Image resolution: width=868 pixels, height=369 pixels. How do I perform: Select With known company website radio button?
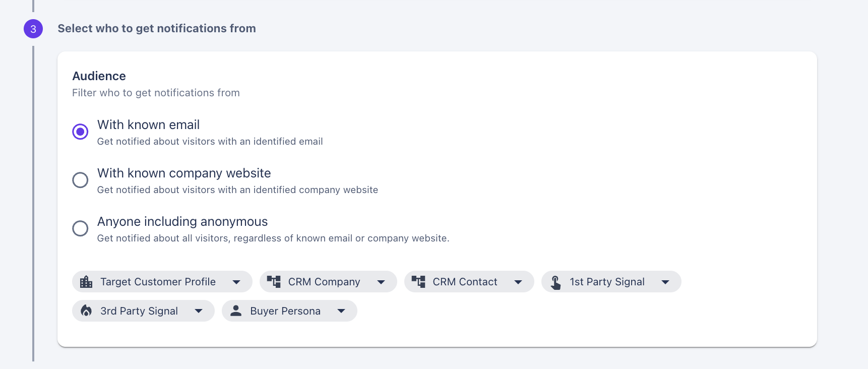[80, 180]
